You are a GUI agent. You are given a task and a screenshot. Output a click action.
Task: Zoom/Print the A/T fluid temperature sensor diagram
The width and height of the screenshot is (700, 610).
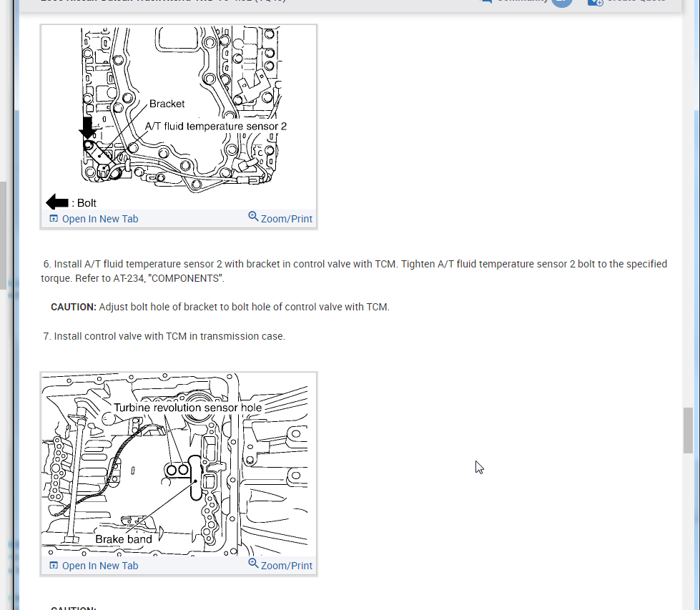(x=280, y=218)
